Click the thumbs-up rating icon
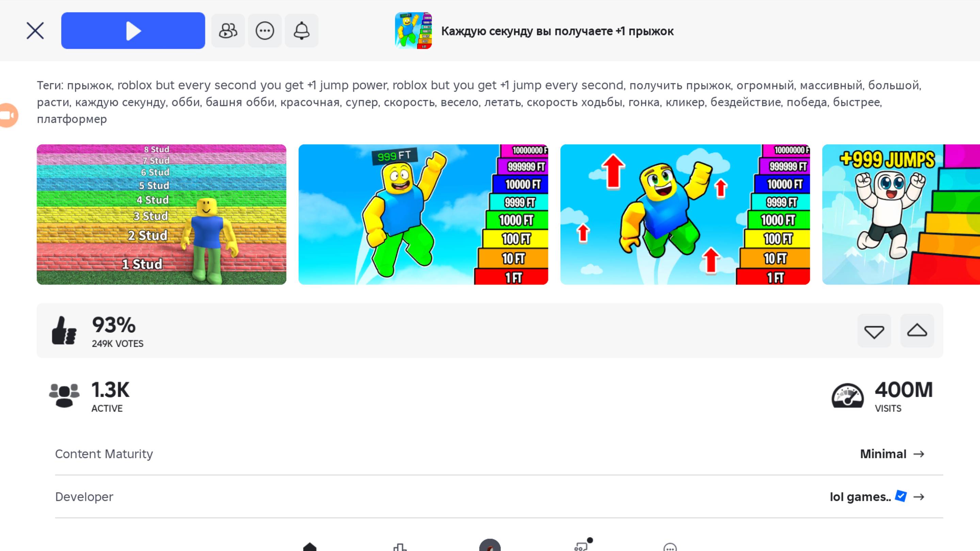Viewport: 980px width, 551px height. click(x=64, y=331)
